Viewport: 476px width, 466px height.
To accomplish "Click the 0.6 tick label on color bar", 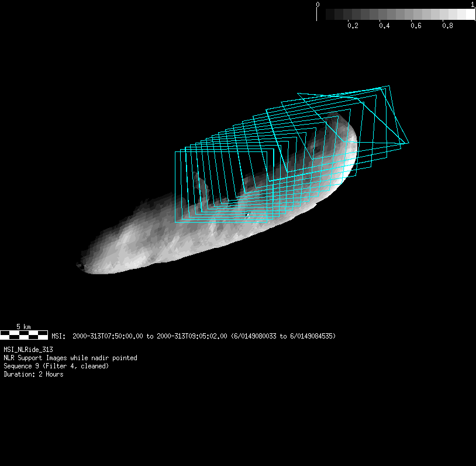I will pyautogui.click(x=416, y=26).
